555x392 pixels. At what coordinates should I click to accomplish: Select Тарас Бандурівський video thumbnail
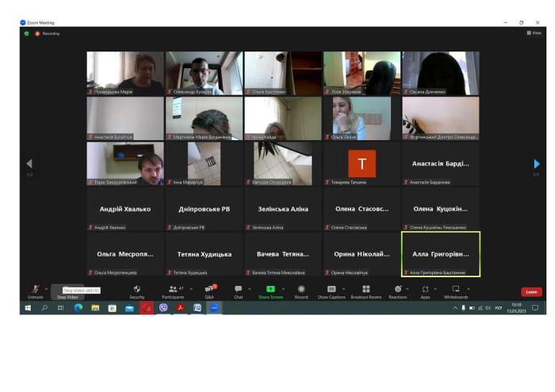[125, 163]
